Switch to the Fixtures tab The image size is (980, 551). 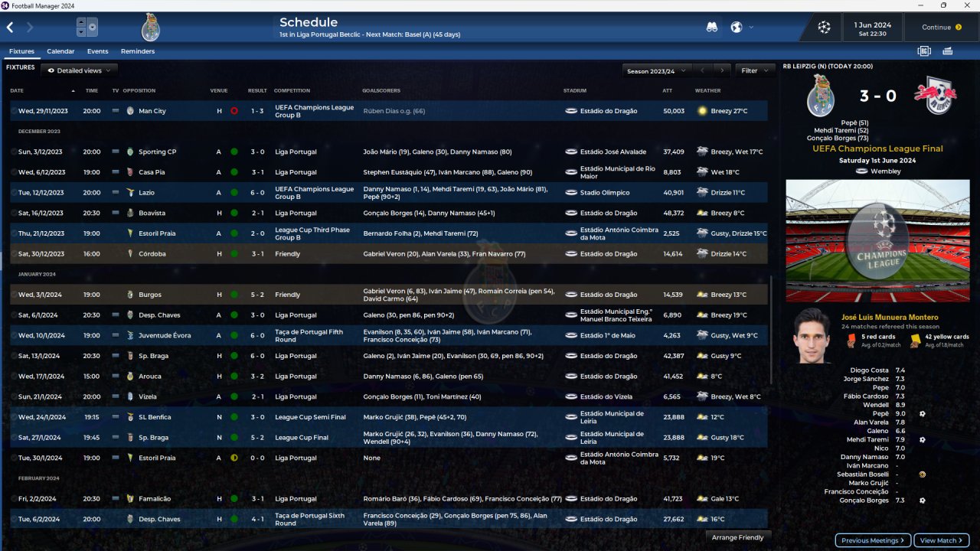[x=21, y=51]
